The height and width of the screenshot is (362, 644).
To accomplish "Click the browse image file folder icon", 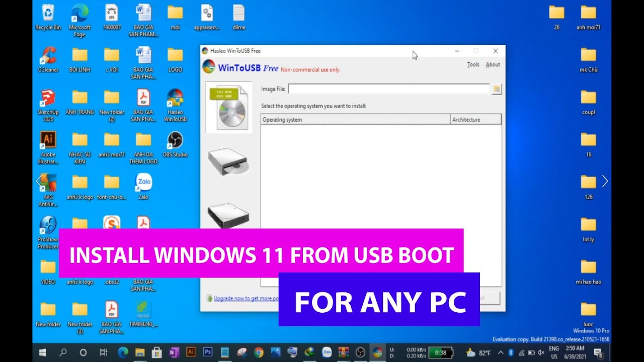I will pos(497,89).
